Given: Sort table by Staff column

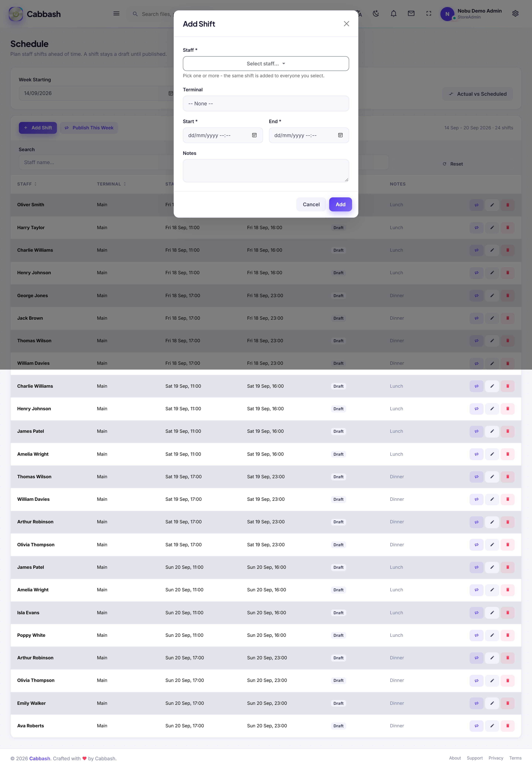Looking at the screenshot, I should [27, 184].
